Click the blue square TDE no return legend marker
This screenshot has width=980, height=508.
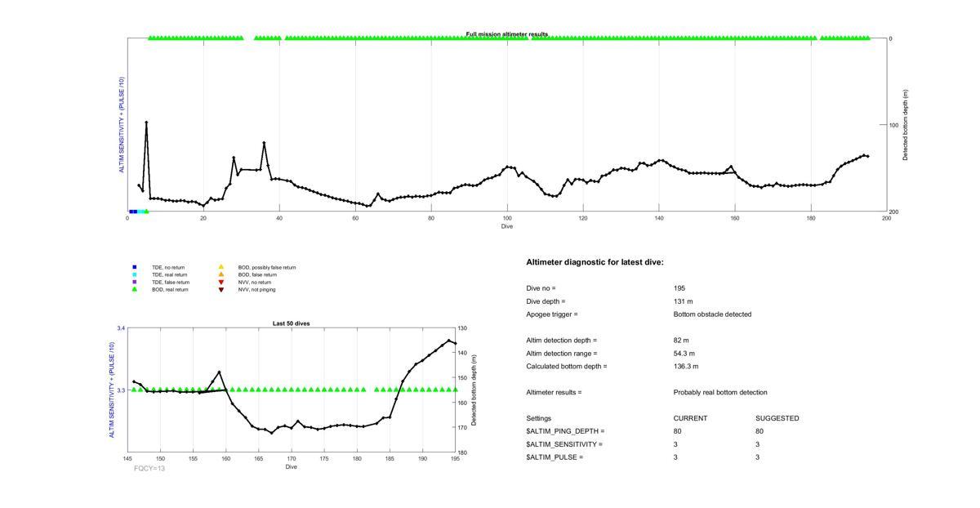[x=135, y=267]
